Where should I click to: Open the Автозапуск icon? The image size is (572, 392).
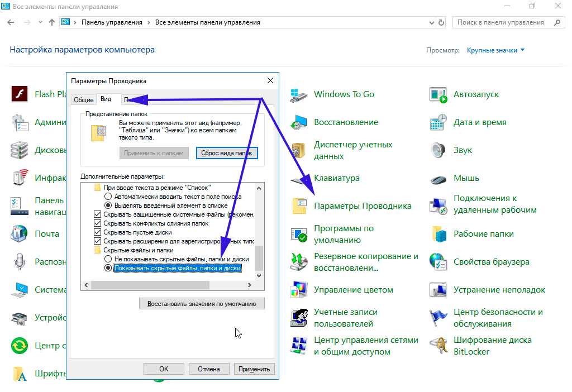tap(438, 94)
